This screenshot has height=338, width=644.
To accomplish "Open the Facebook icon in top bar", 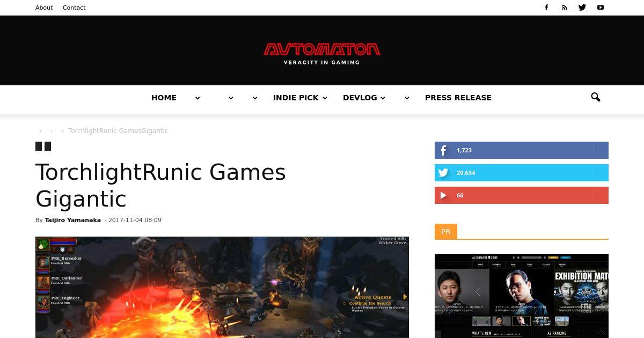I will [x=546, y=8].
